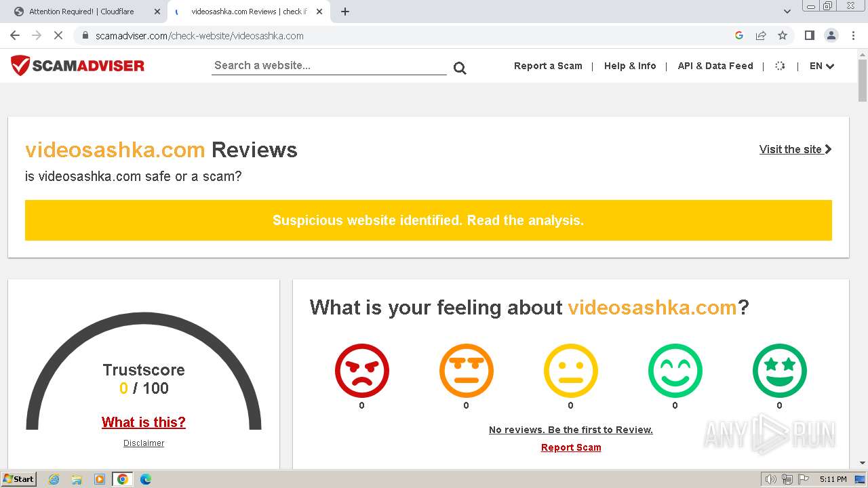Stop loading the page
The height and width of the screenshot is (488, 868).
[58, 35]
